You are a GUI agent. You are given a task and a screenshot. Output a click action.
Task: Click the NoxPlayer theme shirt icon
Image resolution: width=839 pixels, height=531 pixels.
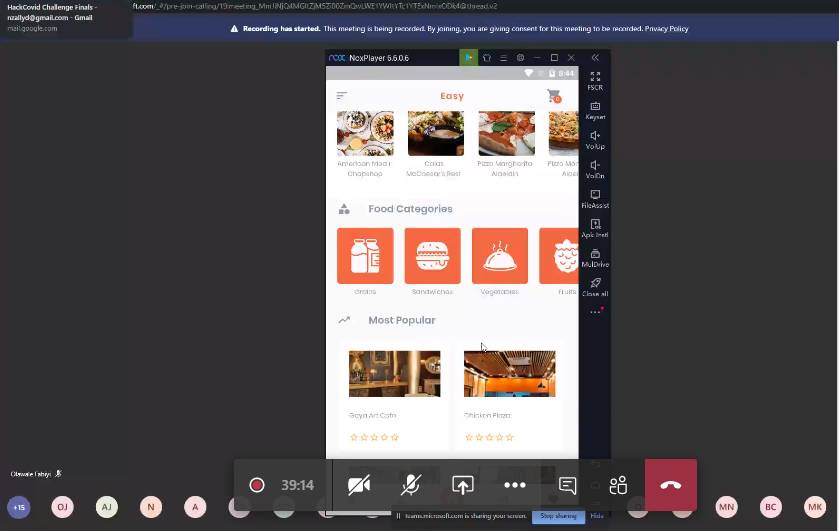(486, 57)
